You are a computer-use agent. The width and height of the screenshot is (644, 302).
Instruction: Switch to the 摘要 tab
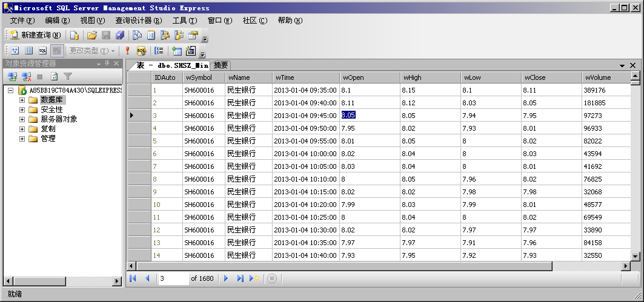point(221,65)
